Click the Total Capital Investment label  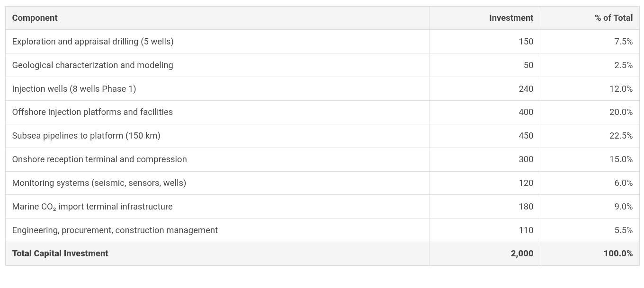(x=60, y=253)
